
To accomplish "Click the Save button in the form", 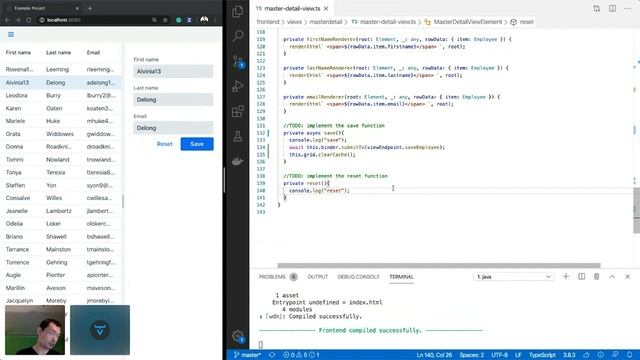I will [197, 144].
